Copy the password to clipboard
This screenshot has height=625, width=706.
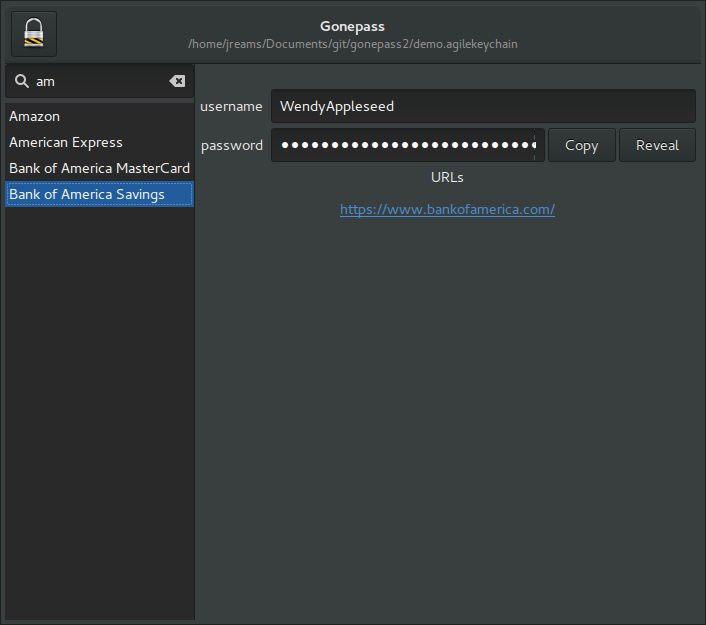(582, 145)
